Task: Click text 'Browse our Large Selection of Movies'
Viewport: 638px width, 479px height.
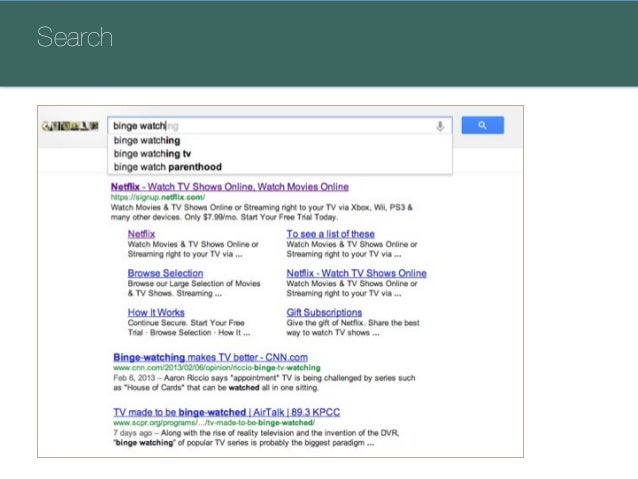Action: [x=194, y=284]
